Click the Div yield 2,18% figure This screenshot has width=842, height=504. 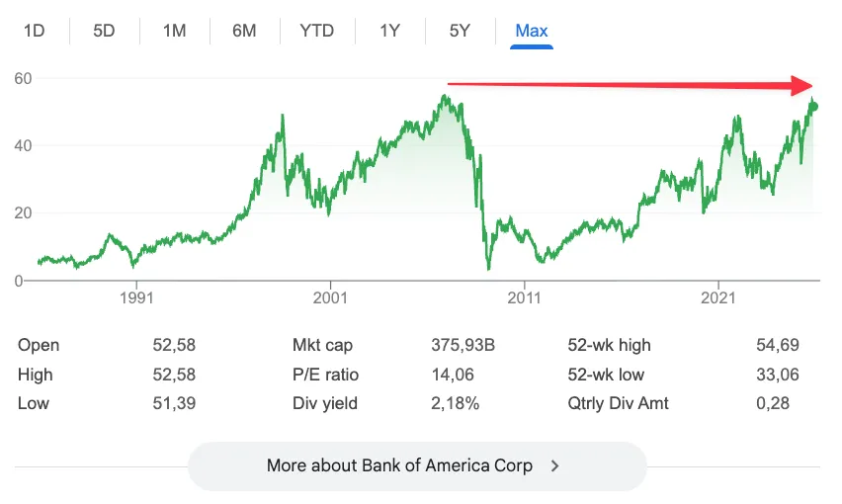click(x=456, y=403)
